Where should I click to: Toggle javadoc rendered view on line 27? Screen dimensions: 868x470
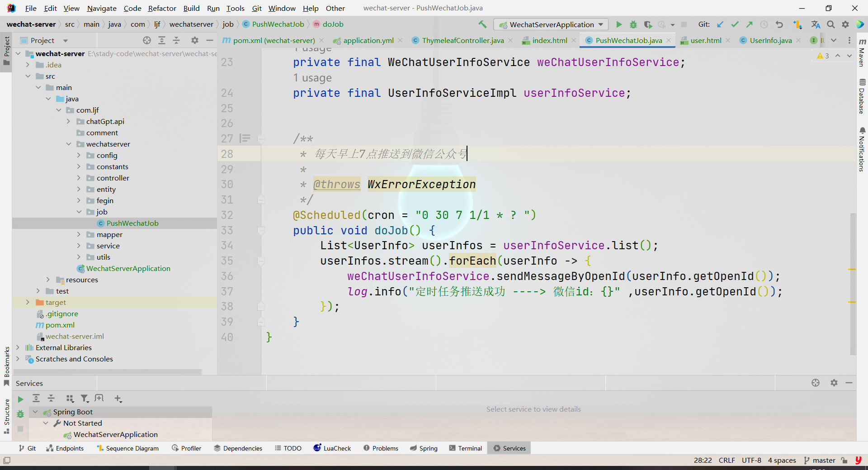(245, 138)
